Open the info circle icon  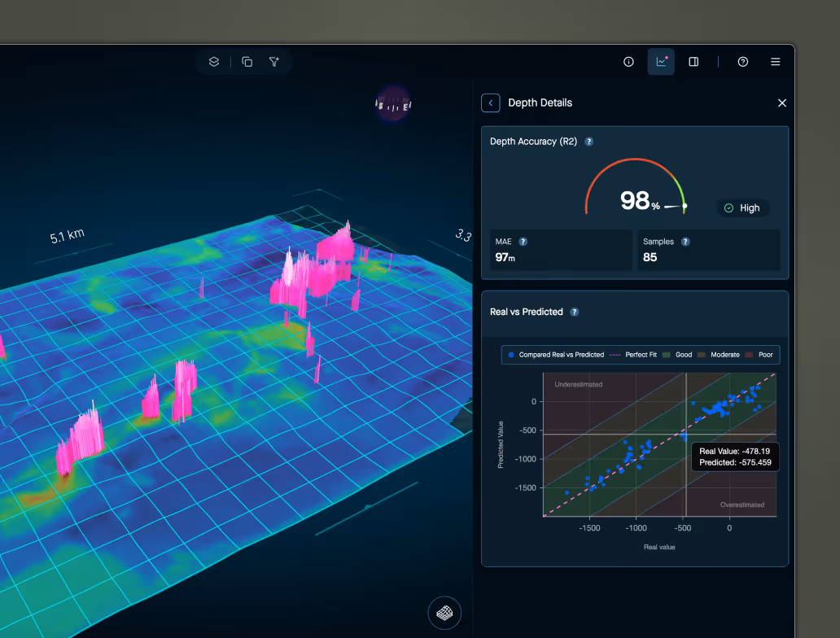tap(628, 62)
